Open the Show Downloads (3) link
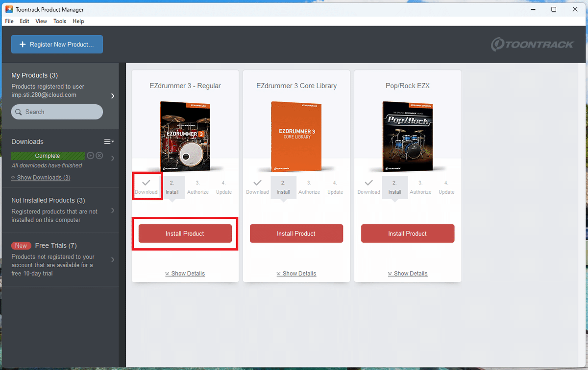This screenshot has height=370, width=588. click(x=41, y=177)
